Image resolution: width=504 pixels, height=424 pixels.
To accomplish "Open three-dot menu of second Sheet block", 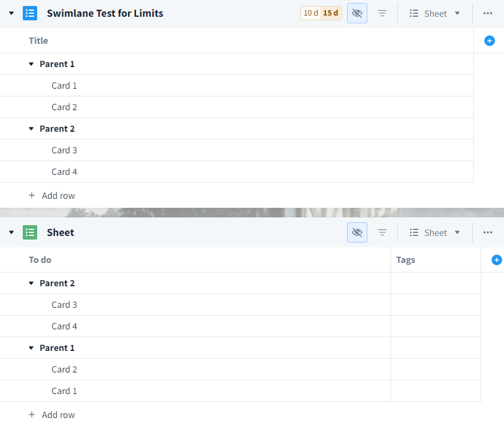I will coord(488,232).
